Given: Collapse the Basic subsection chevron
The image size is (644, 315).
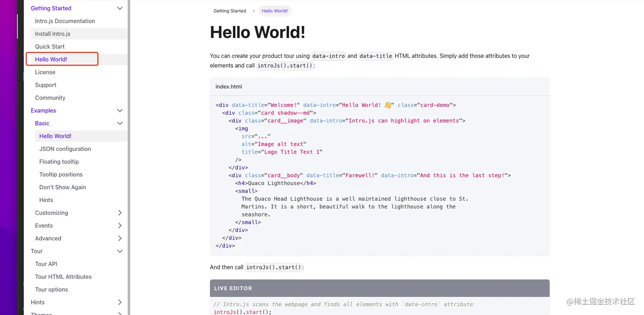Looking at the screenshot, I should coord(120,123).
